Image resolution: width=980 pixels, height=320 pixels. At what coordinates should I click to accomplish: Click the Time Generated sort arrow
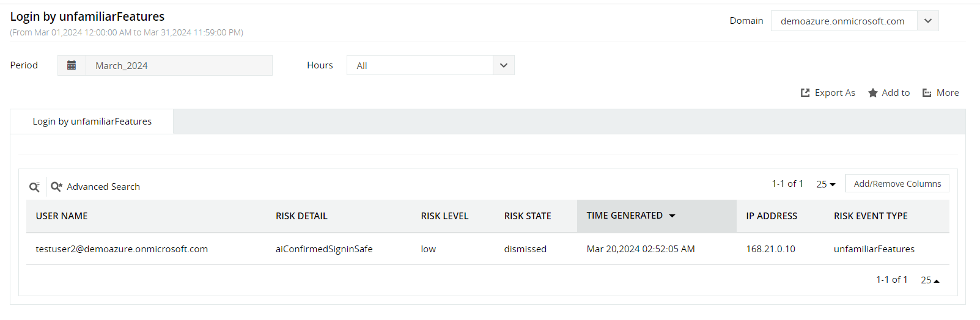pos(672,216)
